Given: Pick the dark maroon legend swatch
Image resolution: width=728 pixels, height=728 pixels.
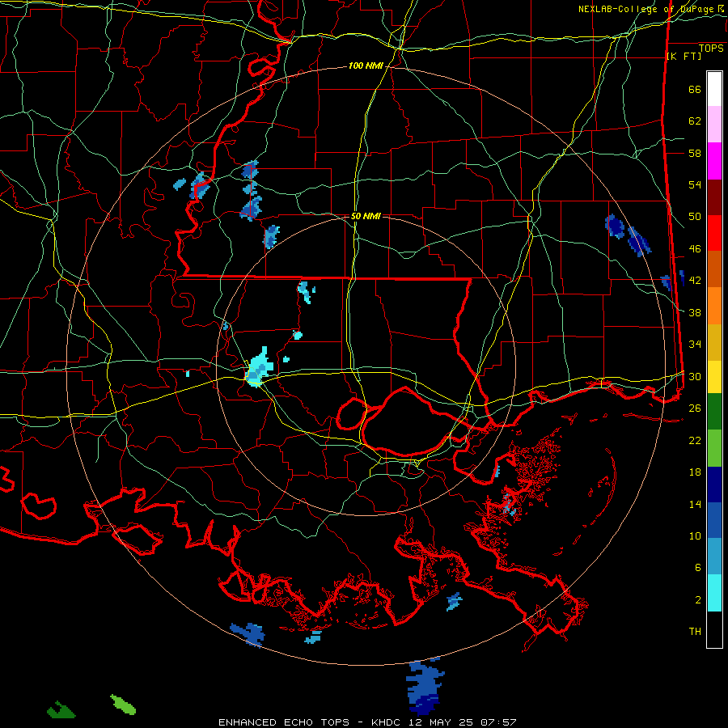Looking at the screenshot, I should [x=714, y=198].
